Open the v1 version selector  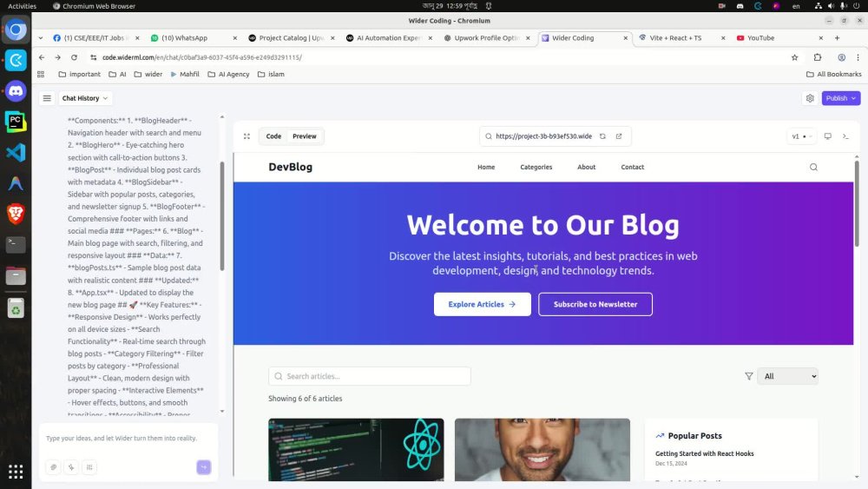tap(801, 136)
